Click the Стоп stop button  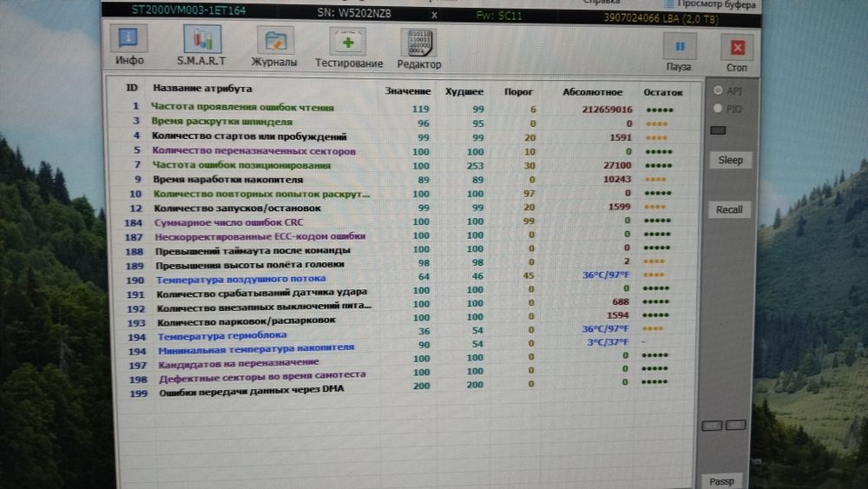[x=737, y=54]
